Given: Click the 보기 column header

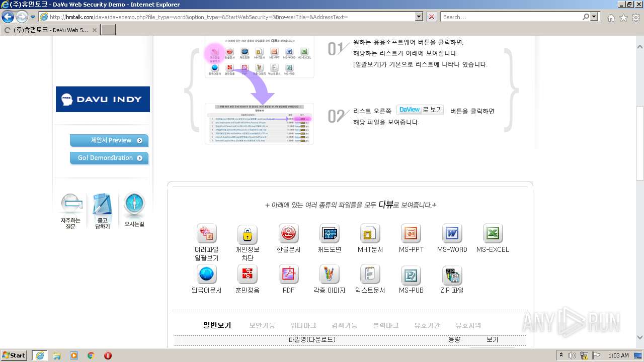Looking at the screenshot, I should (492, 339).
